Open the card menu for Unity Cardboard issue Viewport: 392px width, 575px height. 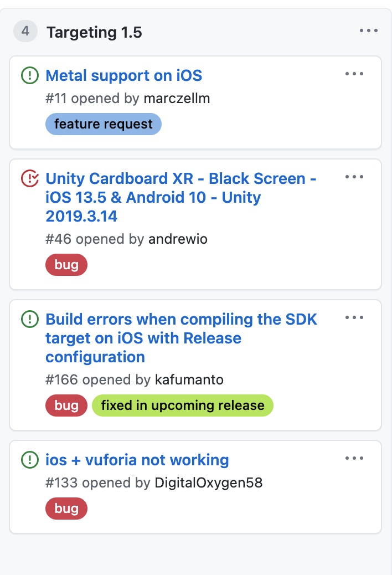click(x=354, y=176)
